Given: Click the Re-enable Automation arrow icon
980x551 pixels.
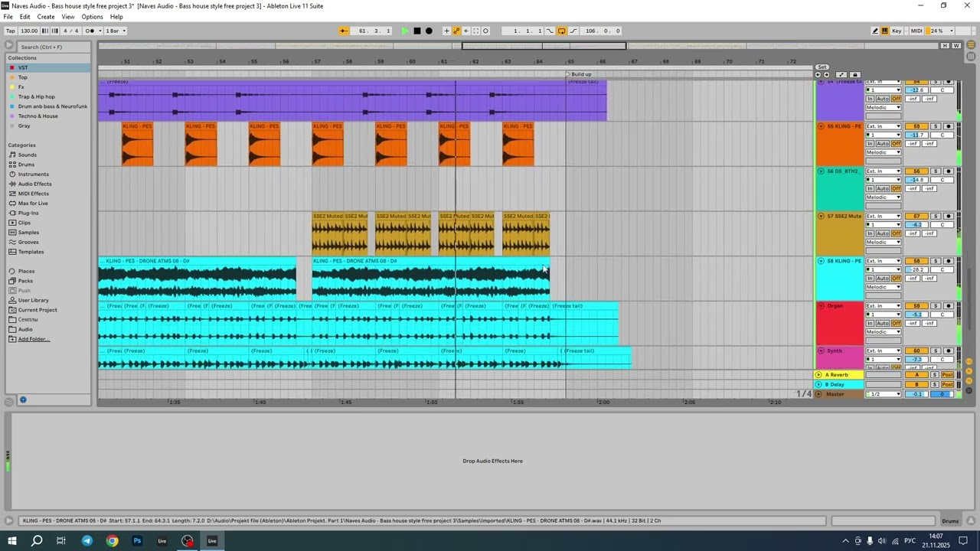Looking at the screenshot, I should pyautogui.click(x=466, y=31).
